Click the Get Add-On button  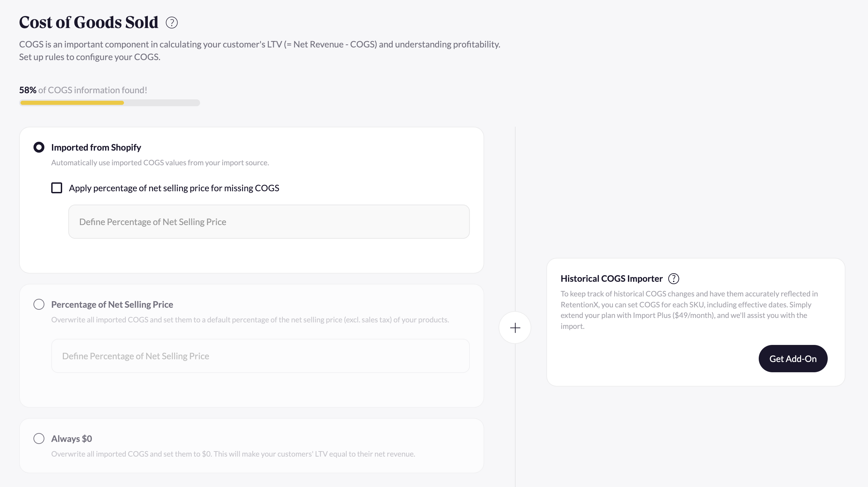[x=793, y=358]
